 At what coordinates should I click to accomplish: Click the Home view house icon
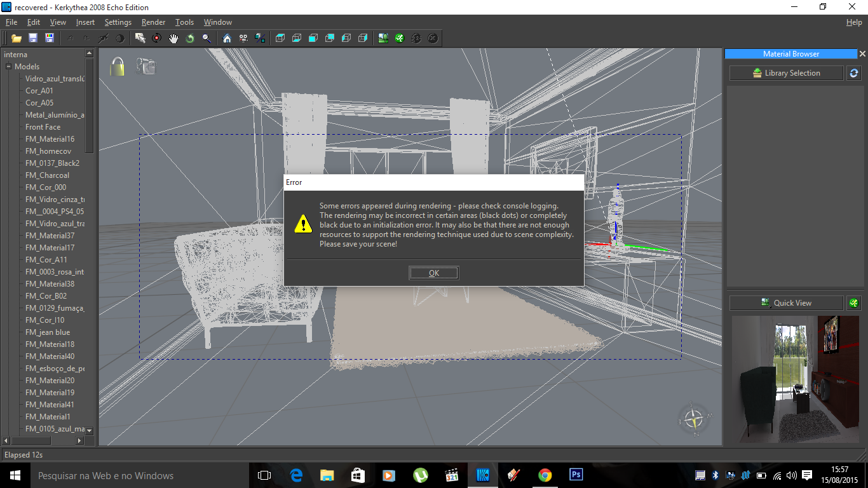[x=227, y=38]
